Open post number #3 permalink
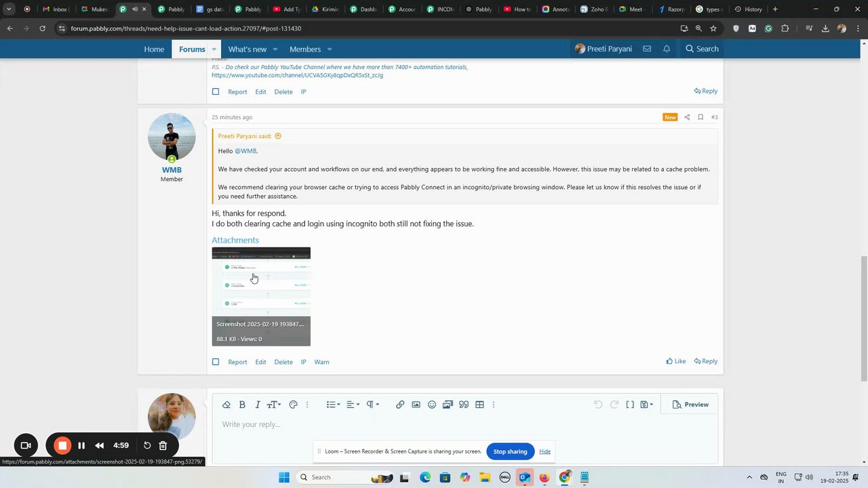Image resolution: width=868 pixels, height=488 pixels. pos(714,117)
